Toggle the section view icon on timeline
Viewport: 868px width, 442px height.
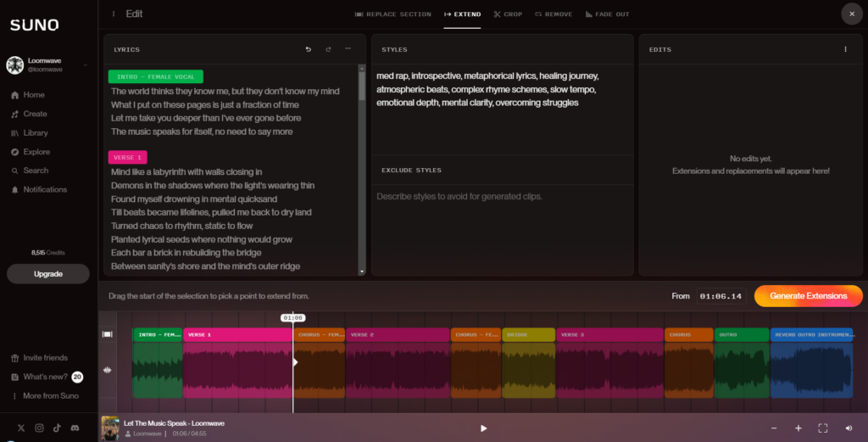(x=108, y=334)
